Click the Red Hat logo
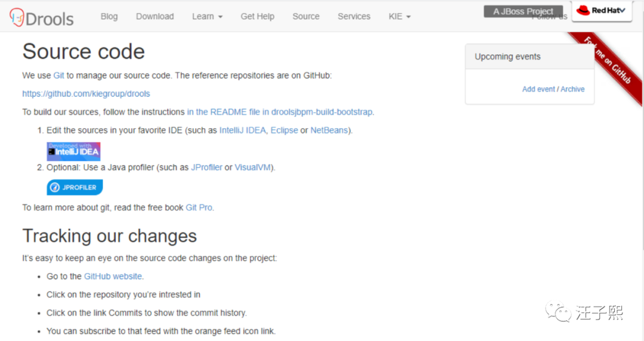 pyautogui.click(x=602, y=11)
